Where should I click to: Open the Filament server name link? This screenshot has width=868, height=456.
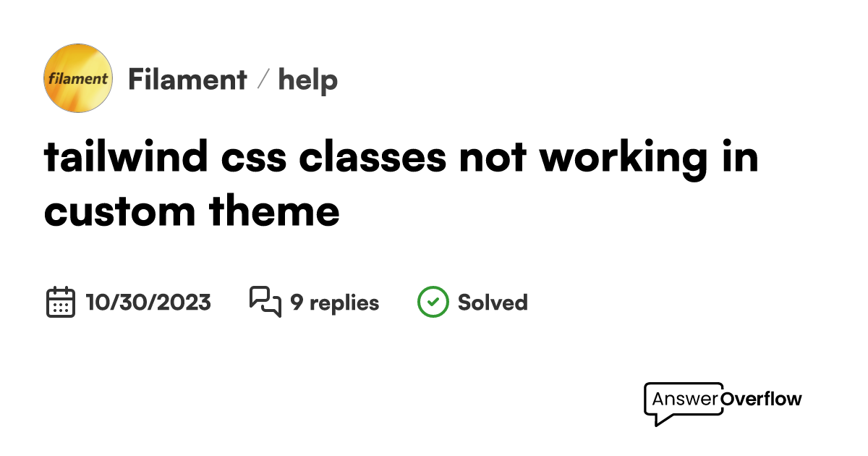[x=187, y=80]
